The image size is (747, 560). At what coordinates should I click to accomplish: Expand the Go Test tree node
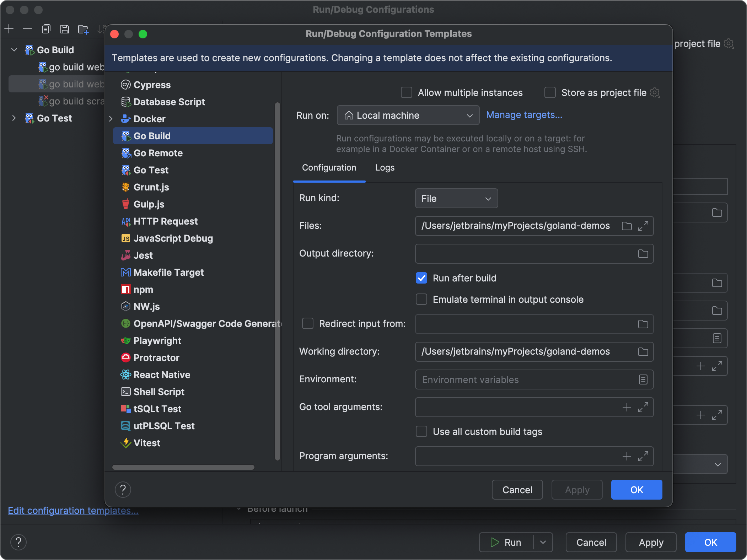[x=14, y=118]
